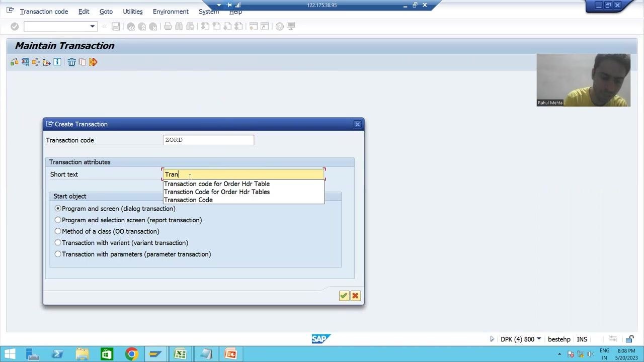Click the Find binoculars icon

click(179, 26)
